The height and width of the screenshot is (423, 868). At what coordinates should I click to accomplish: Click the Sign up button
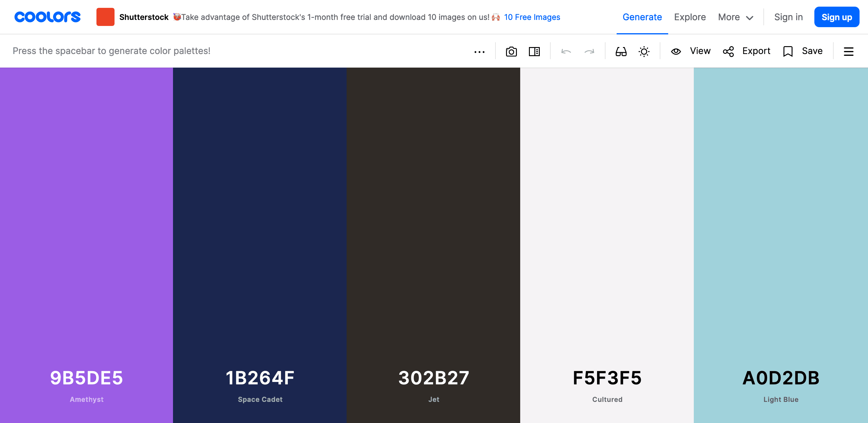[x=836, y=17]
